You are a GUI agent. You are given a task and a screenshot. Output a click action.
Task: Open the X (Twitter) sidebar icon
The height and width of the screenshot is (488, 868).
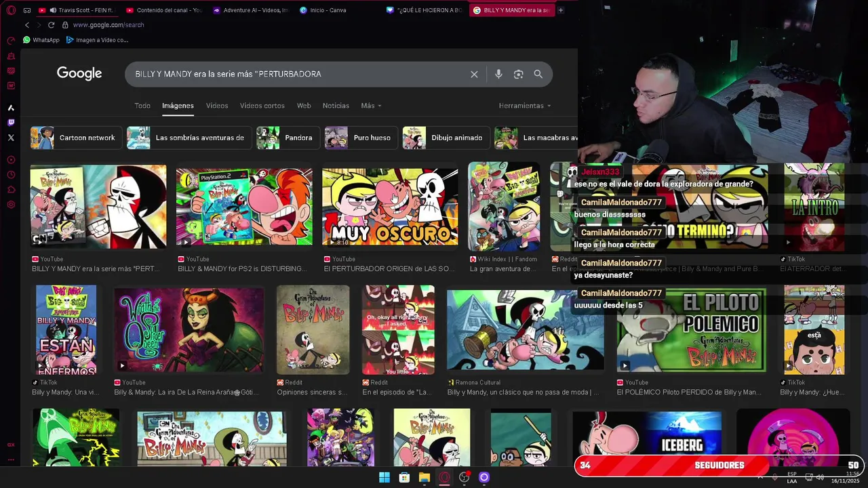coord(11,138)
